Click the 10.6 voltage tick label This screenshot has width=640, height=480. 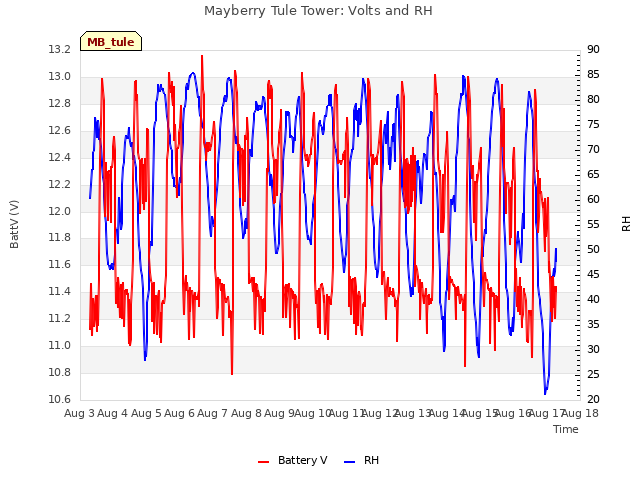(x=60, y=399)
